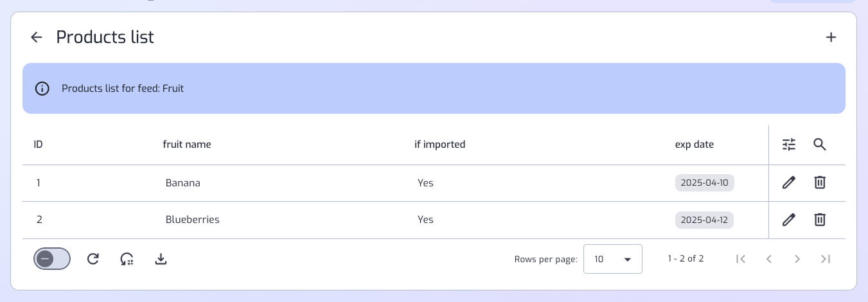Go to the first page
This screenshot has width=868, height=302.
741,259
